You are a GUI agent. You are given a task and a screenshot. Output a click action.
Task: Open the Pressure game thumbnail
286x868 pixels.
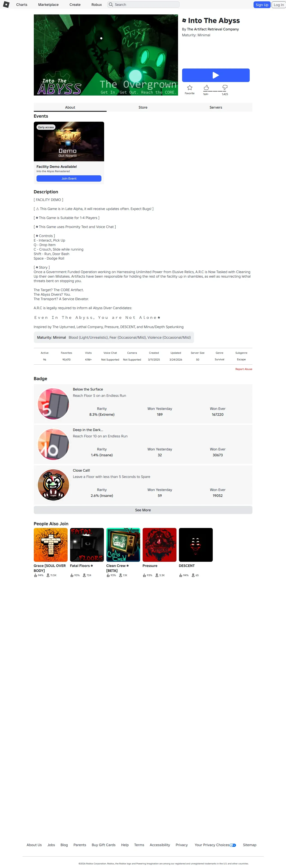(159, 545)
